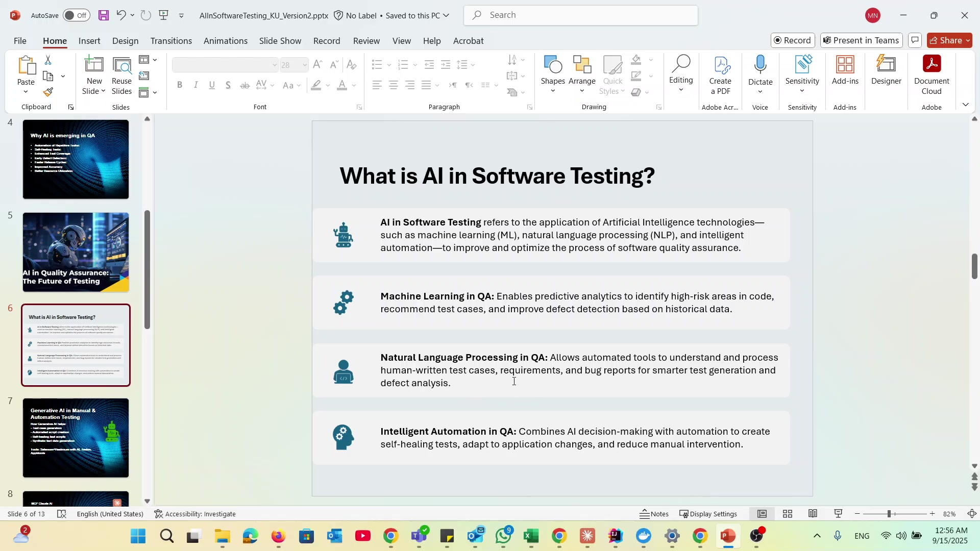This screenshot has height=551, width=980.
Task: Click the Format Painter brush icon
Action: 48,92
